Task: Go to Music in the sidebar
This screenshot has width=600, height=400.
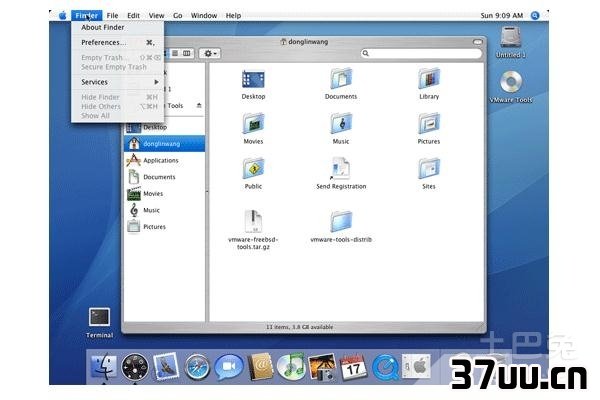Action: point(165,210)
